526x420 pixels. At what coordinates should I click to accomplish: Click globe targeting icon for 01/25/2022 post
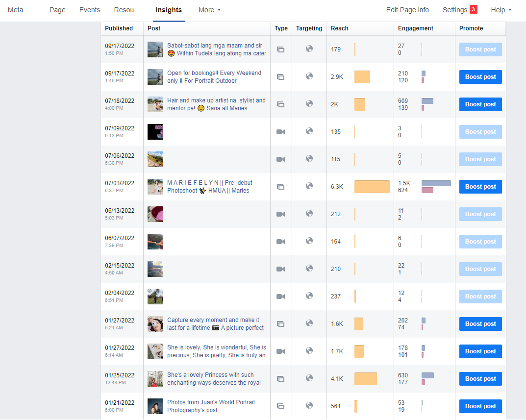[x=309, y=378]
